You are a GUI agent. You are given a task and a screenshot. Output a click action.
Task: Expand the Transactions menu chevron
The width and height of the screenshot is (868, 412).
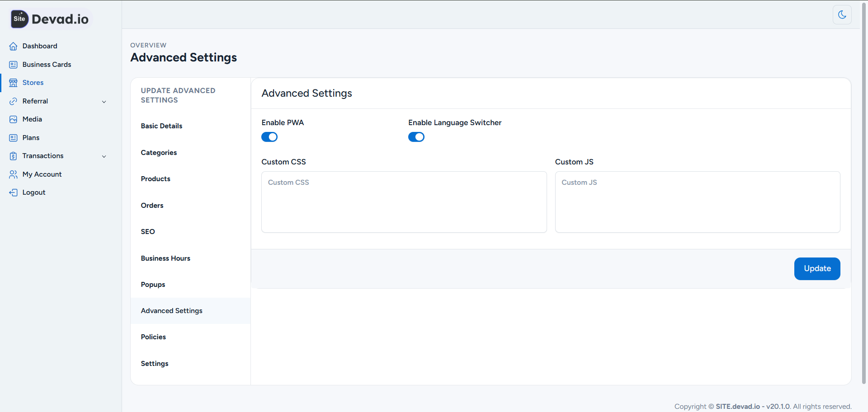[104, 156]
